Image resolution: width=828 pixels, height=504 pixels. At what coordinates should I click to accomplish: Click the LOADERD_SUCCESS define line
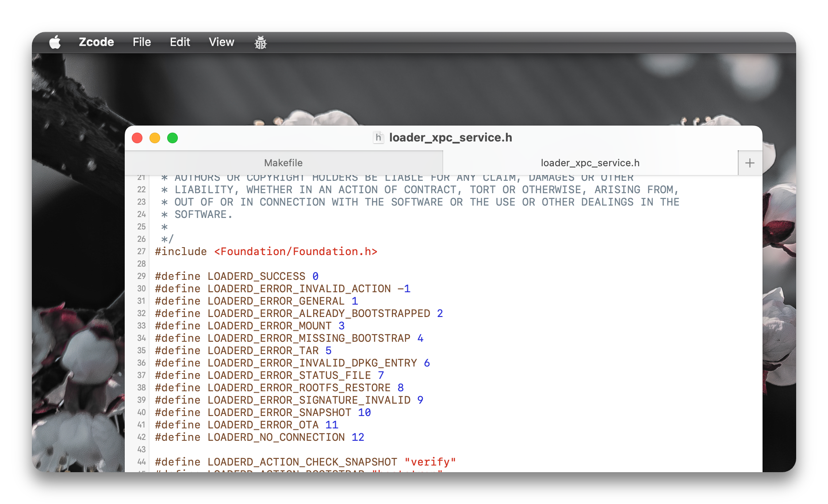click(x=237, y=276)
